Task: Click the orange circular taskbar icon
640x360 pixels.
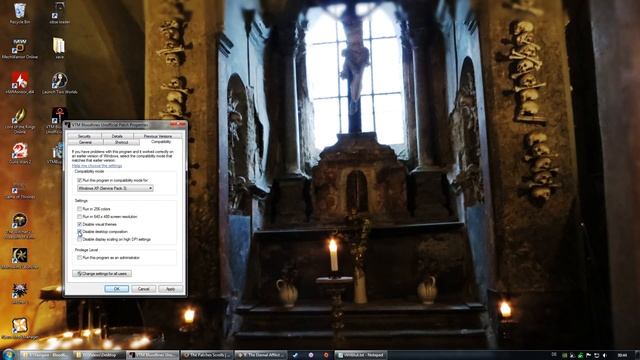Action: [x=326, y=355]
